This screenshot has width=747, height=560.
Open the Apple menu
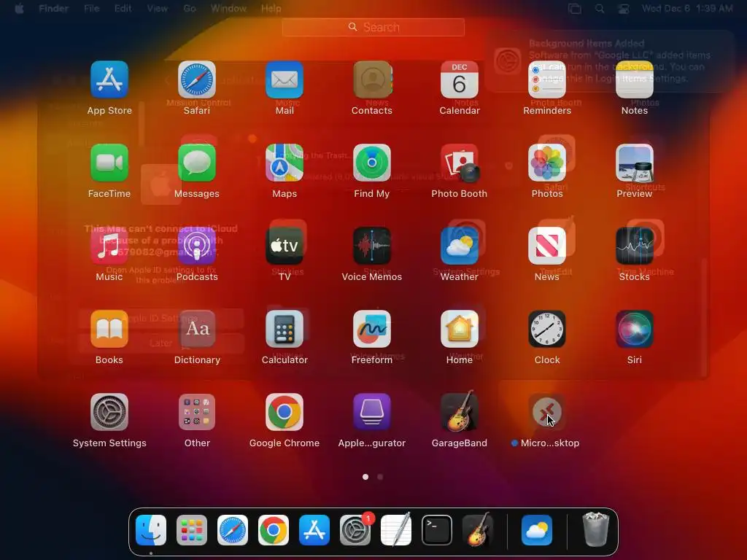[x=19, y=9]
